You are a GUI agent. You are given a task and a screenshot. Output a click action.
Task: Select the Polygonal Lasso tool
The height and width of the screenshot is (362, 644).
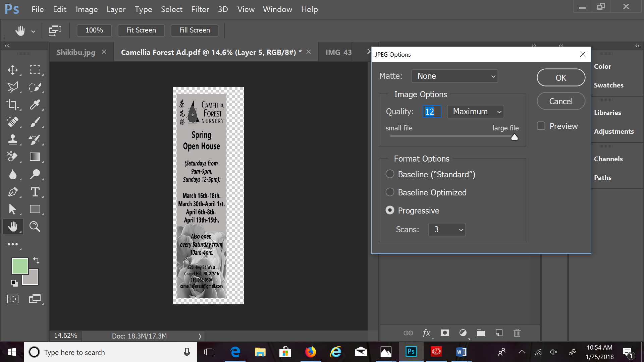[x=13, y=87]
